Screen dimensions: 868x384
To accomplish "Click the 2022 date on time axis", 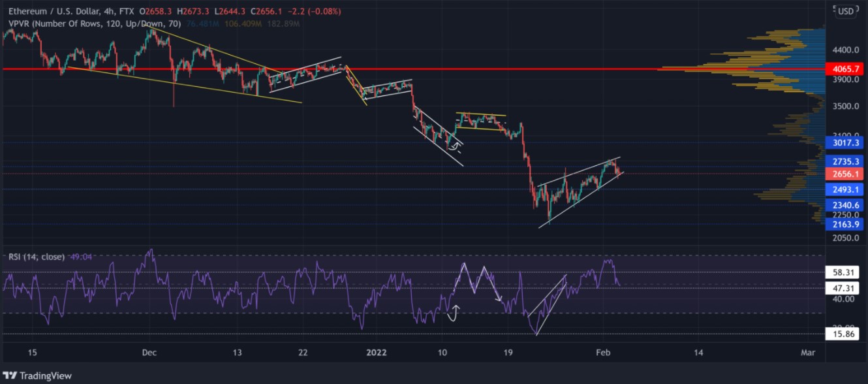I will pos(377,353).
